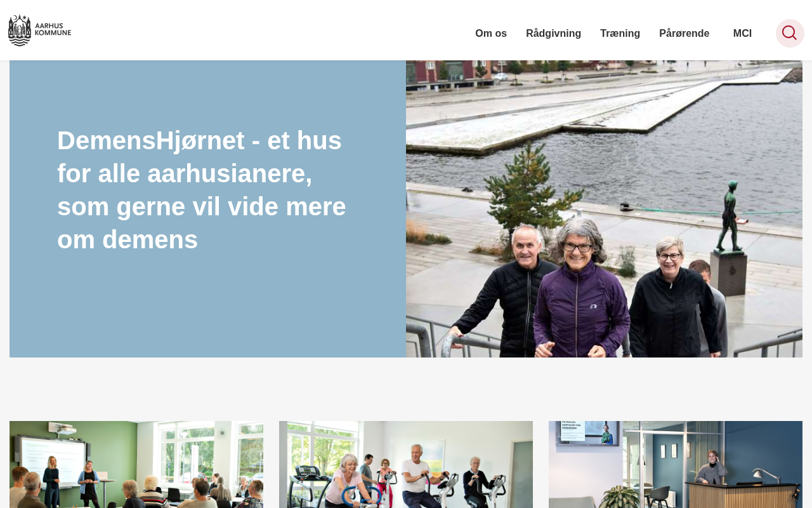Click the desk lamp in reception photo
The width and height of the screenshot is (812, 508).
point(766,476)
